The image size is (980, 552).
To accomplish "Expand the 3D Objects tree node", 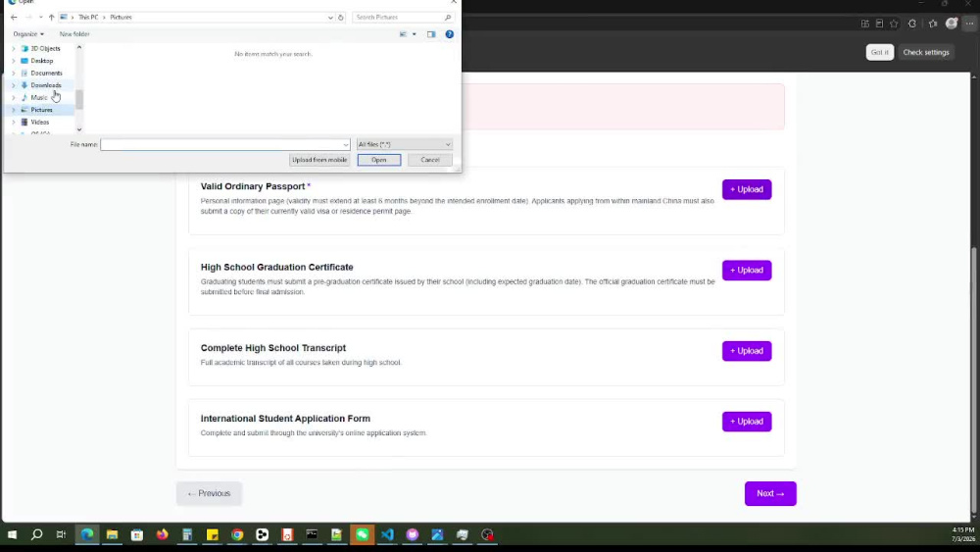I will coord(14,49).
